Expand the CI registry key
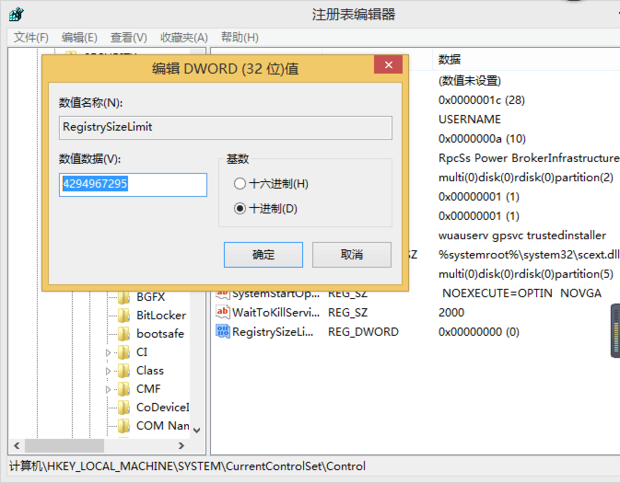 pos(109,352)
